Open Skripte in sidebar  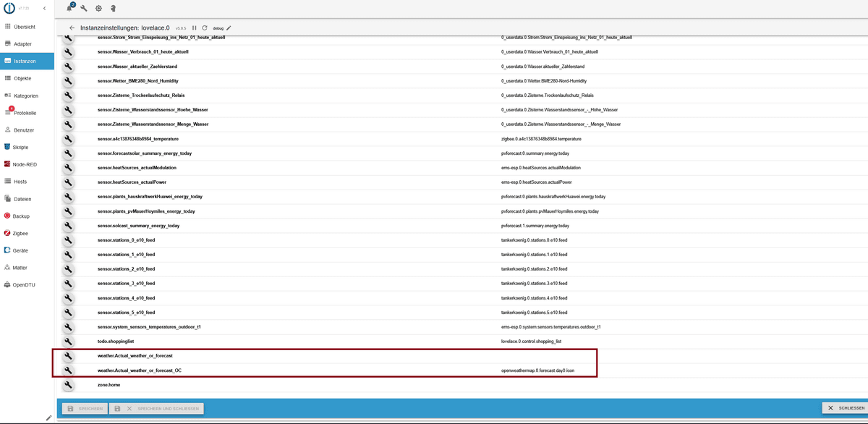point(27,147)
